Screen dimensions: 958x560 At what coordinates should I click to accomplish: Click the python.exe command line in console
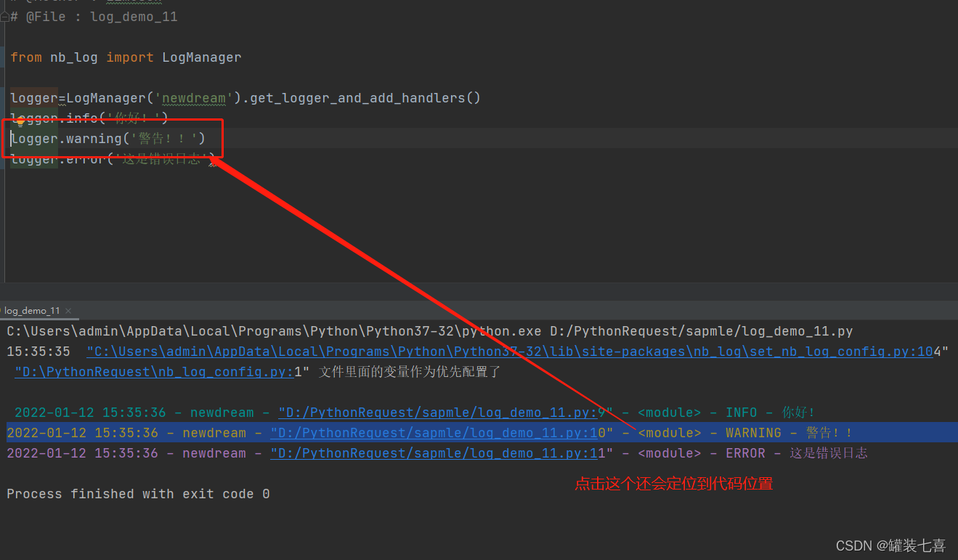pyautogui.click(x=429, y=331)
